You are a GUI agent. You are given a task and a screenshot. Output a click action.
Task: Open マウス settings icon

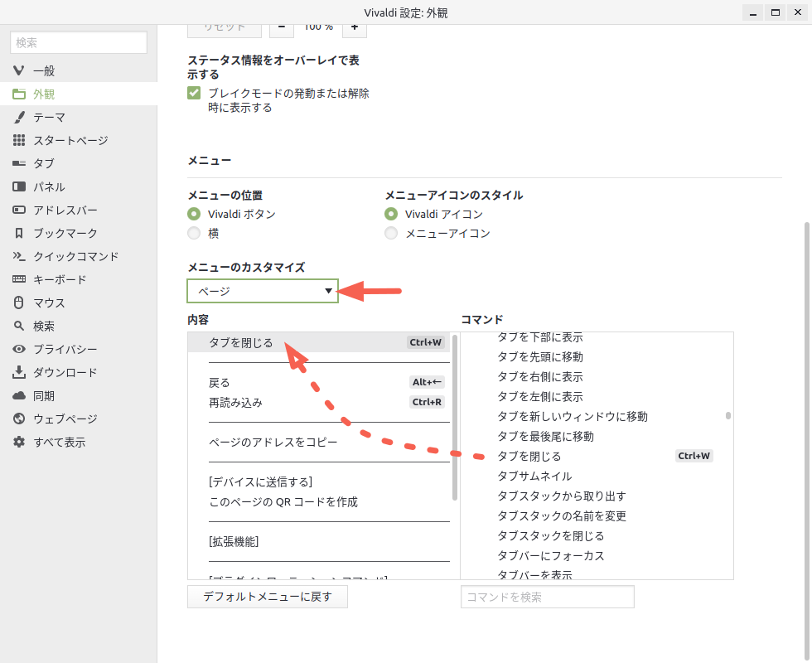pos(18,302)
